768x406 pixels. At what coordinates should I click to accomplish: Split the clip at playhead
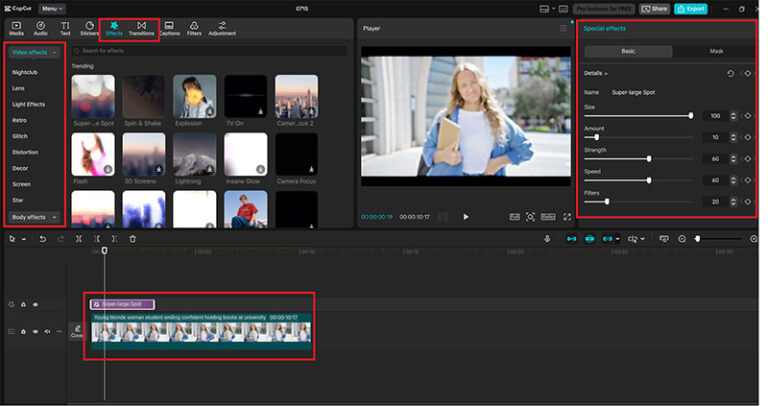pyautogui.click(x=79, y=239)
